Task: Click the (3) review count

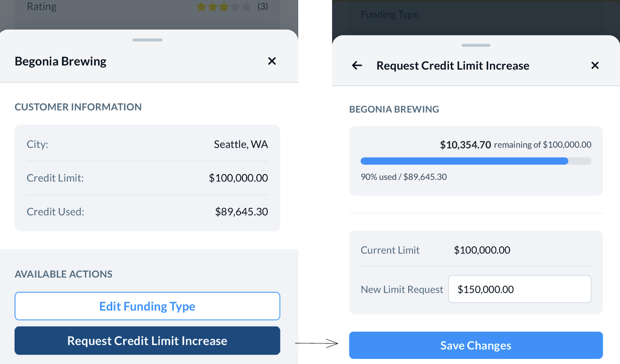Action: tap(263, 7)
